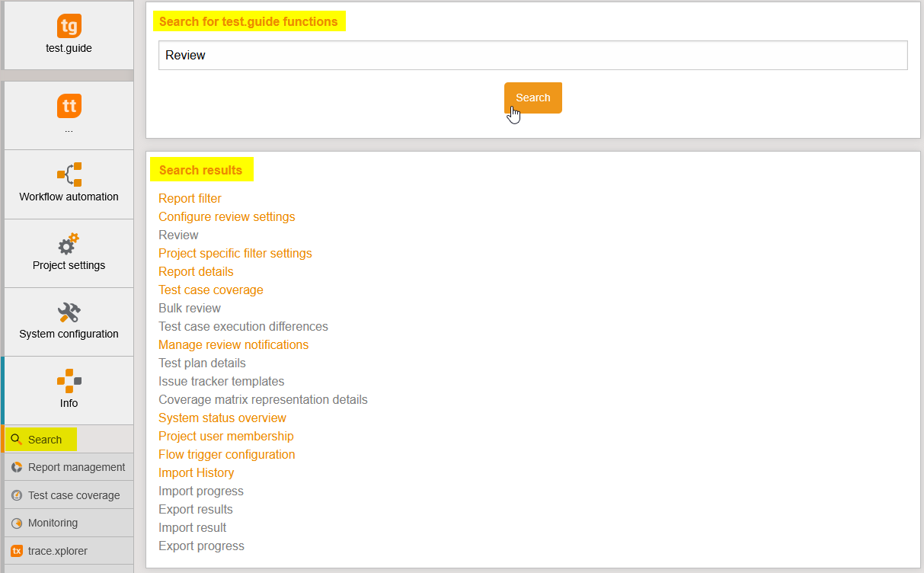Viewport: 924px width, 573px height.
Task: Open Flow trigger configuration
Action: [226, 454]
